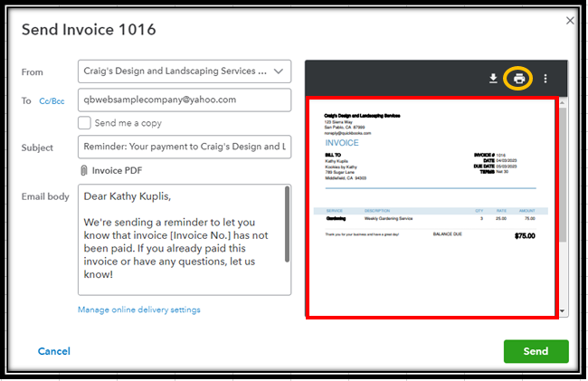Click the download icon in PDF preview toolbar
588x381 pixels.
(493, 79)
